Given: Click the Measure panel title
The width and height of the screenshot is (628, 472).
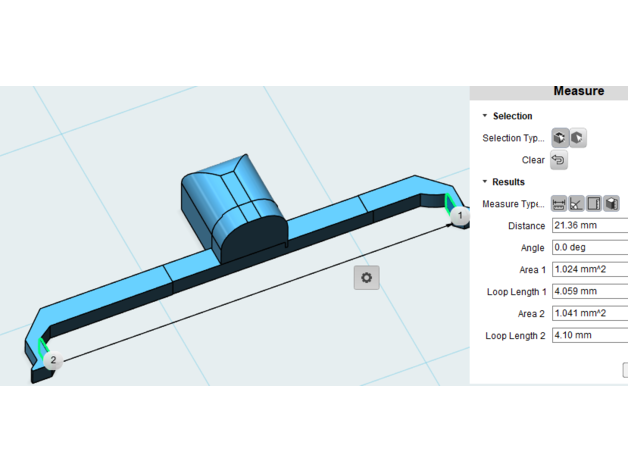Looking at the screenshot, I should click(578, 91).
